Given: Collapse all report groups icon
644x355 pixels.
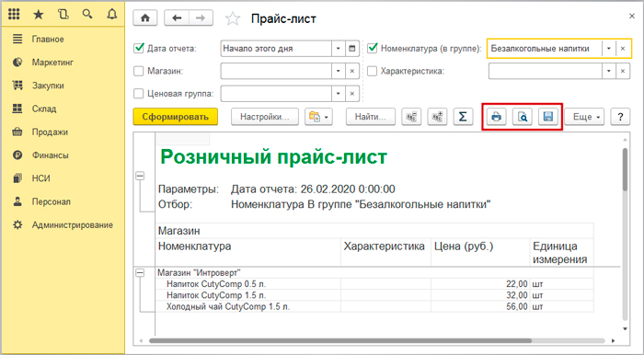Looking at the screenshot, I should point(411,117).
